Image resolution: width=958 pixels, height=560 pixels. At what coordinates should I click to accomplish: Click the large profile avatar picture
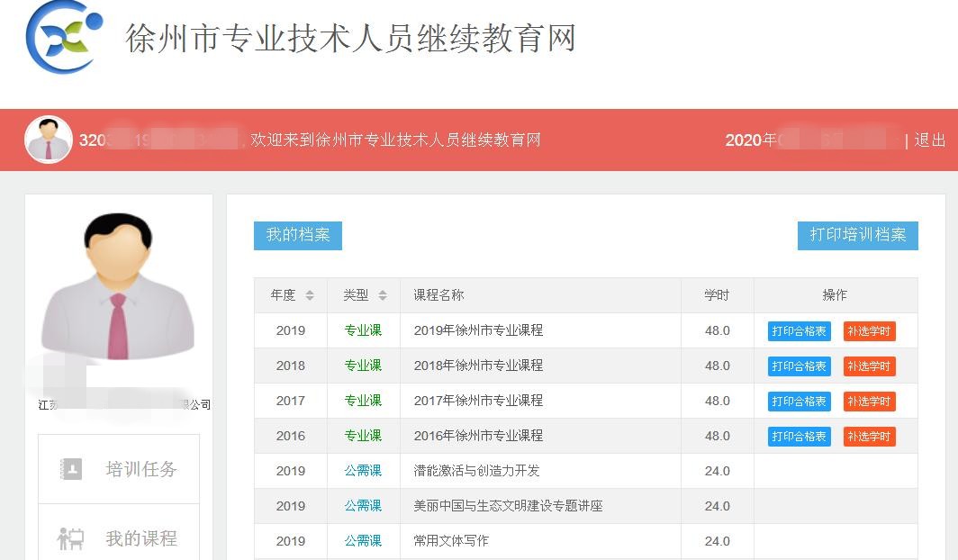(118, 286)
